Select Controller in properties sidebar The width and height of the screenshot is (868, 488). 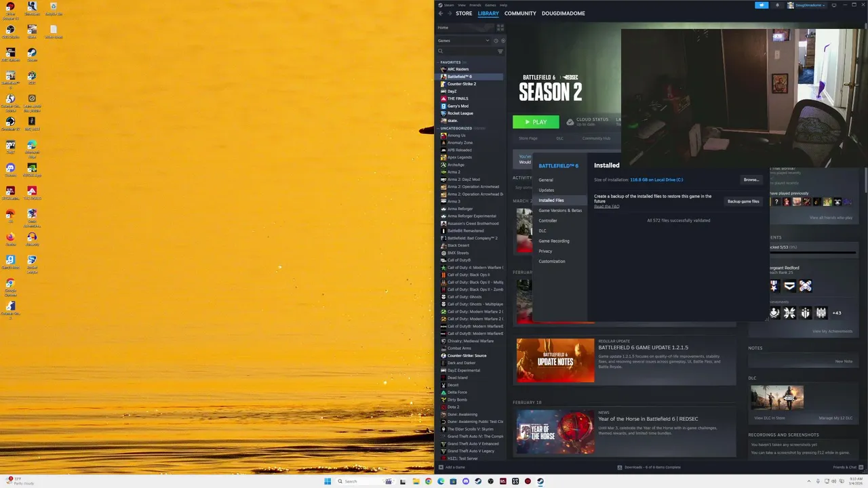[548, 221]
